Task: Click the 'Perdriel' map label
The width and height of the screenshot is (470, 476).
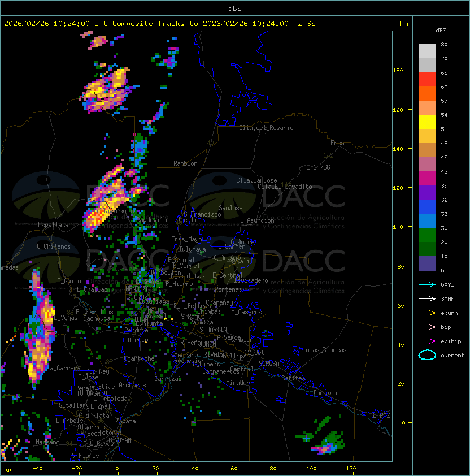Action: pyautogui.click(x=137, y=330)
